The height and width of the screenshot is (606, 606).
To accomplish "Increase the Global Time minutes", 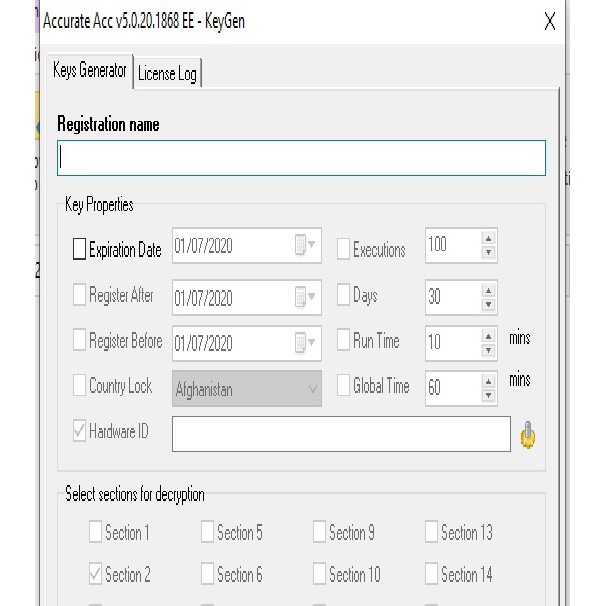I will pyautogui.click(x=489, y=381).
